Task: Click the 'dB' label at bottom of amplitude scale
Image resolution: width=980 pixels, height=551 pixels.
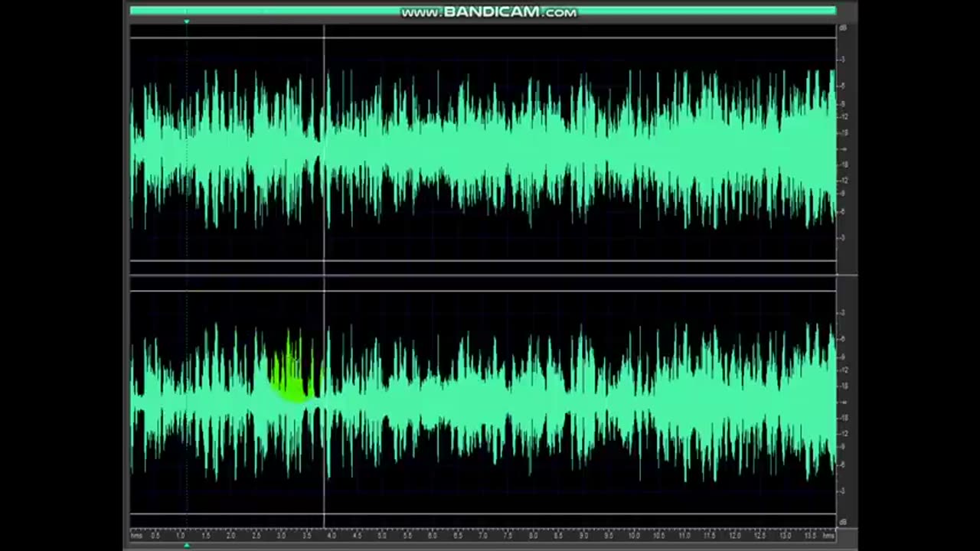Action: [x=843, y=523]
